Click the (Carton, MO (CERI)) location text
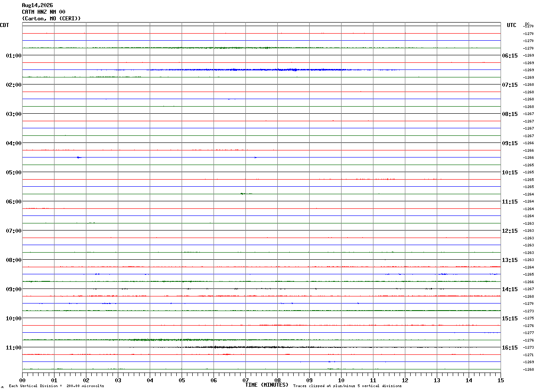Viewport: 536px width, 392px height. pyautogui.click(x=51, y=19)
